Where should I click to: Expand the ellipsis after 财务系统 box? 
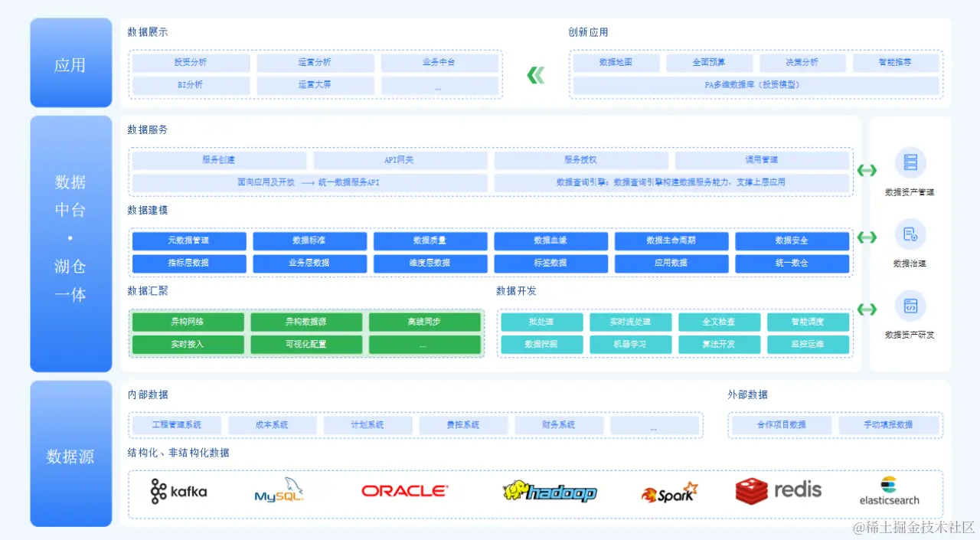(x=655, y=425)
